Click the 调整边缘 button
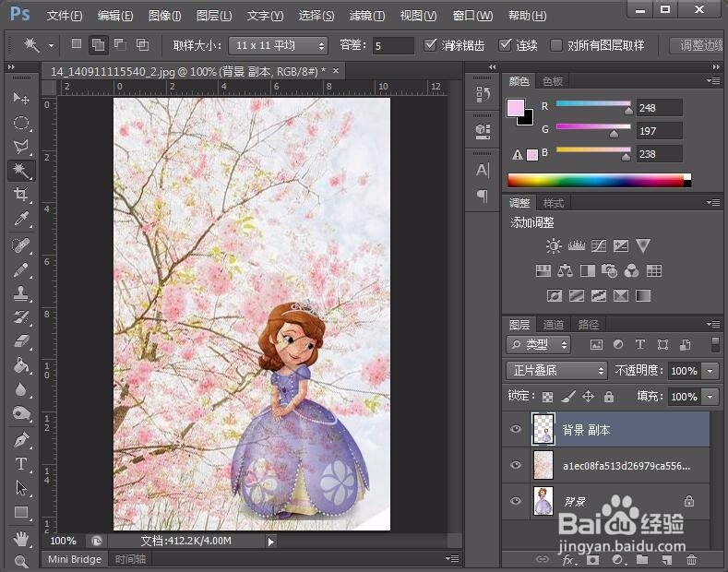This screenshot has width=728, height=572. [698, 45]
